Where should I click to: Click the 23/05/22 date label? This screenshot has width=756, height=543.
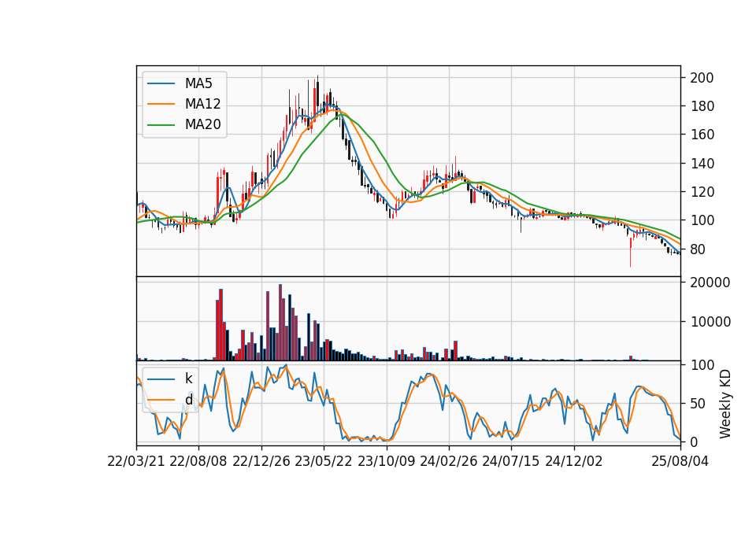tap(324, 461)
